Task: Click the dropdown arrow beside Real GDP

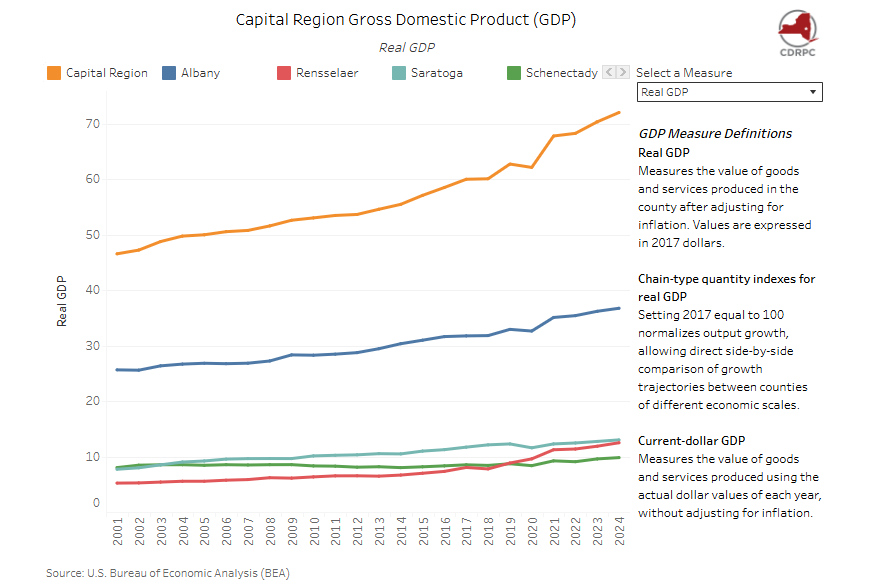Action: click(813, 92)
